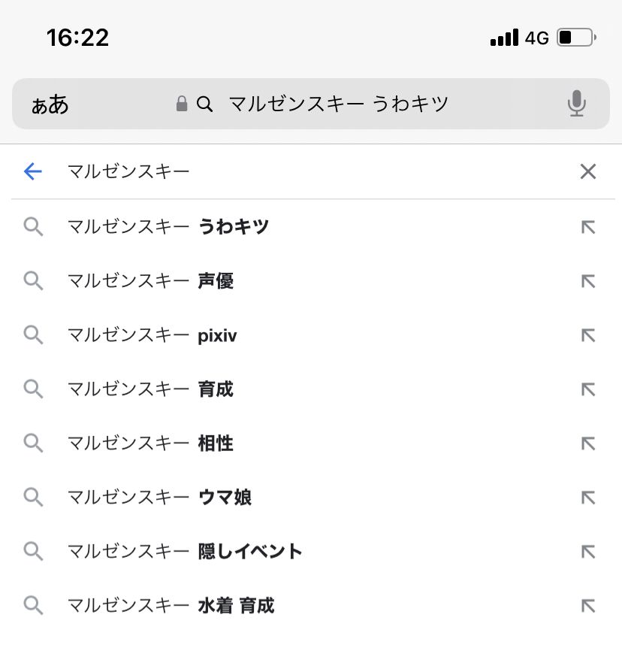Viewport: 622px width, 672px height.
Task: Tap the fill-in arrow beside 隠しイベント
Action: (x=587, y=552)
